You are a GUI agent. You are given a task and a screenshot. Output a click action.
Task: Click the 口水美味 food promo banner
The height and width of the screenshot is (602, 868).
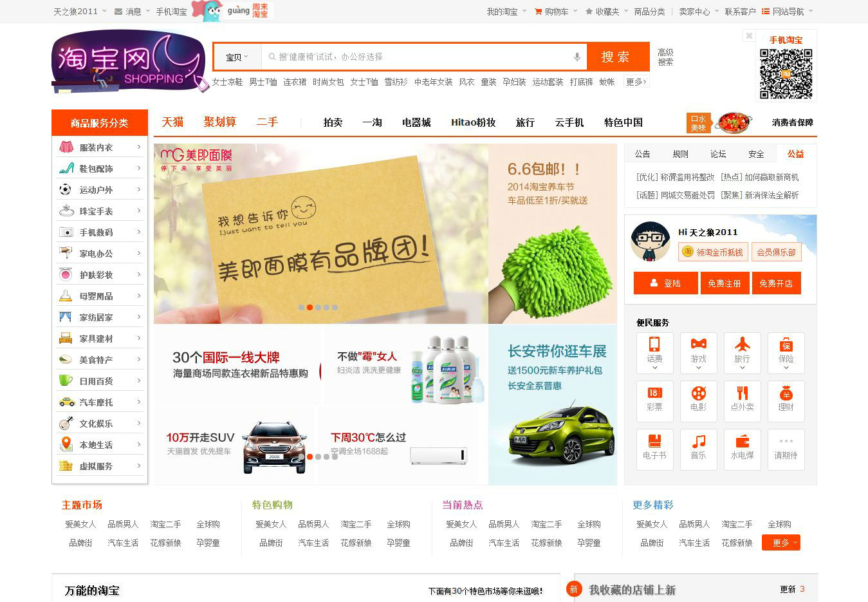tap(719, 123)
